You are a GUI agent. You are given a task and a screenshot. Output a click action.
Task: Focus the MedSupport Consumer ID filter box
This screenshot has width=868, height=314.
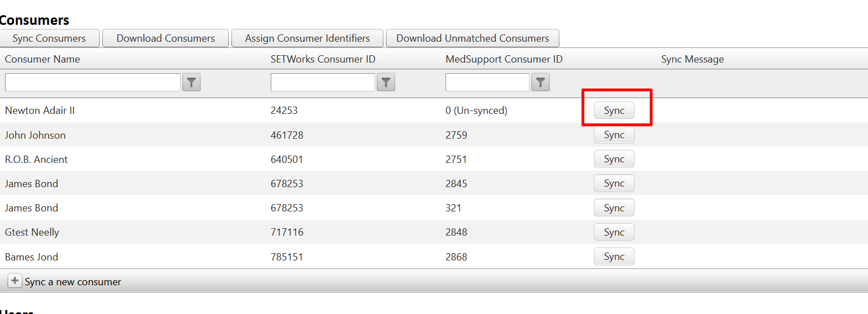click(487, 82)
